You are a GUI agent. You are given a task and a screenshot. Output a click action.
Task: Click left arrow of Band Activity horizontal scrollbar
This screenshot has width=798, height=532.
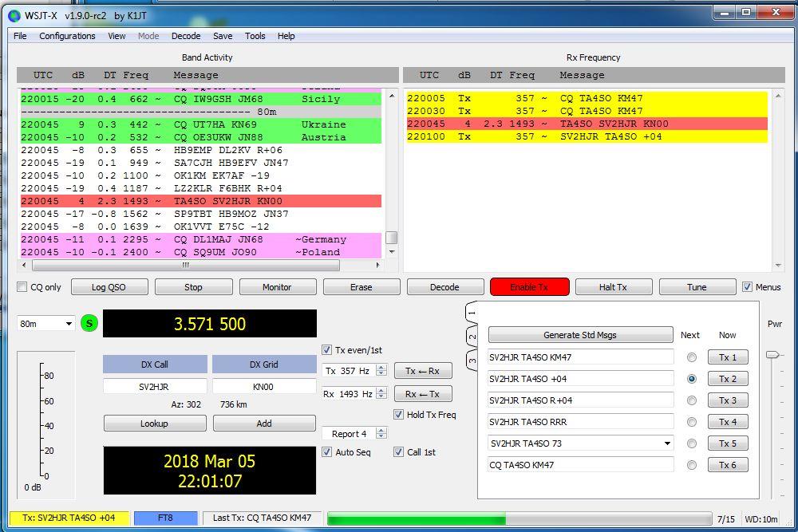(24, 265)
